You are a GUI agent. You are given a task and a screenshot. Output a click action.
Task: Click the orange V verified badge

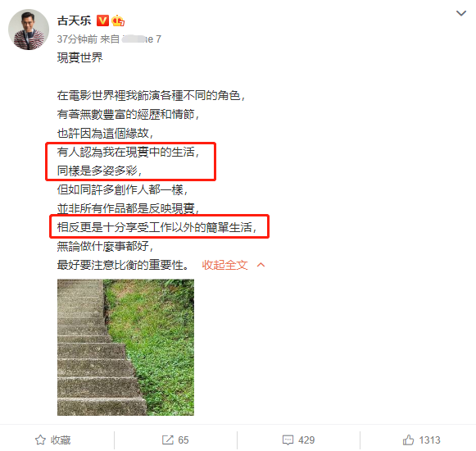click(102, 20)
